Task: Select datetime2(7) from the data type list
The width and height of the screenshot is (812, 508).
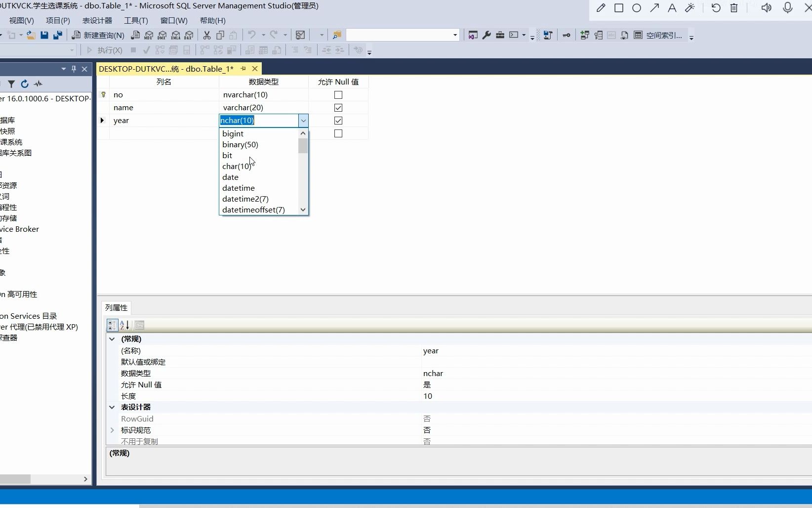Action: (x=259, y=199)
